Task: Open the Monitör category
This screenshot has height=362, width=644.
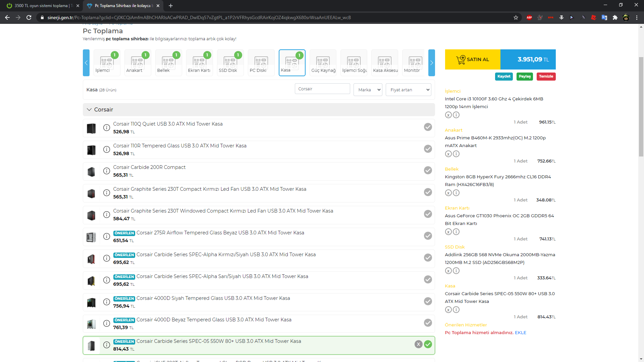Action: 414,63
